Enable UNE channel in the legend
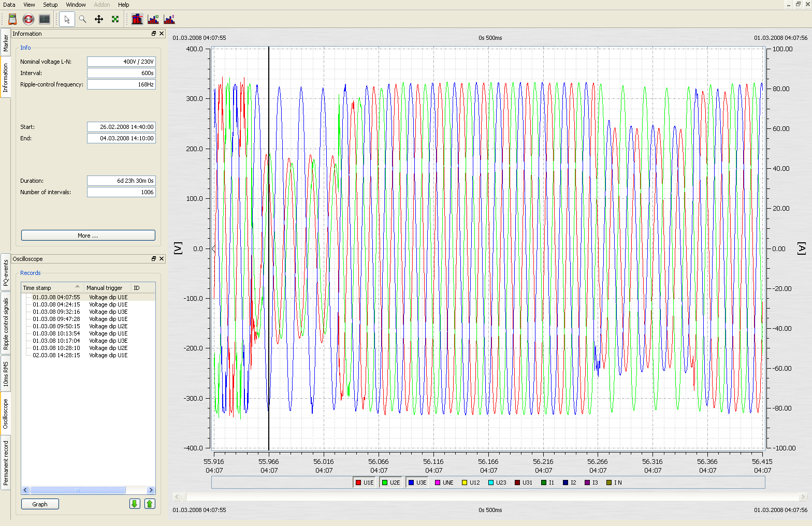 [444, 483]
